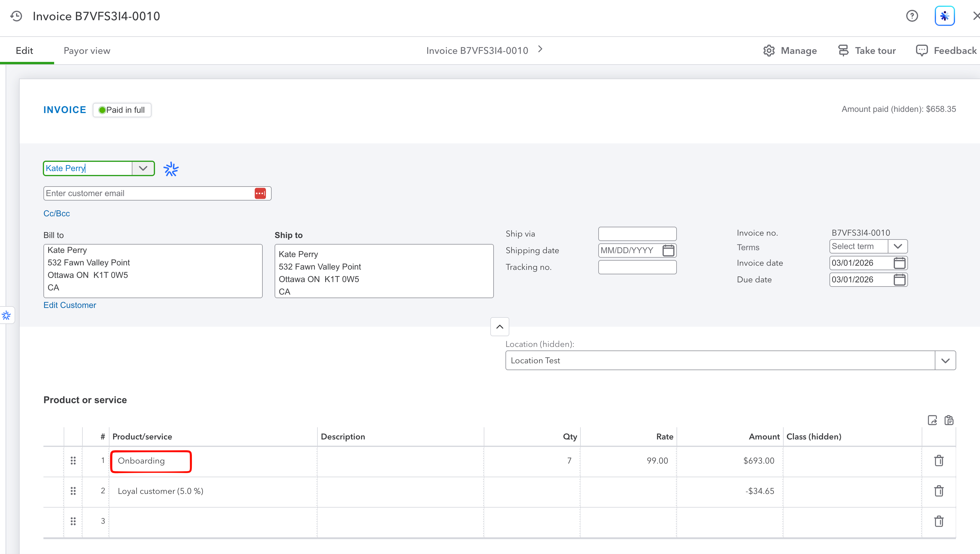Open invoice history clock icon
Screen dimensions: 980x554
(x=16, y=16)
